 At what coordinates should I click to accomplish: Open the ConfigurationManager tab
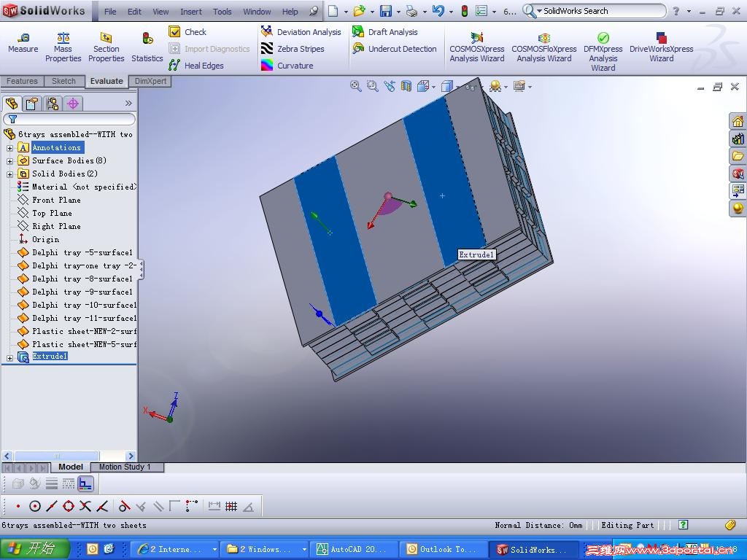(53, 103)
